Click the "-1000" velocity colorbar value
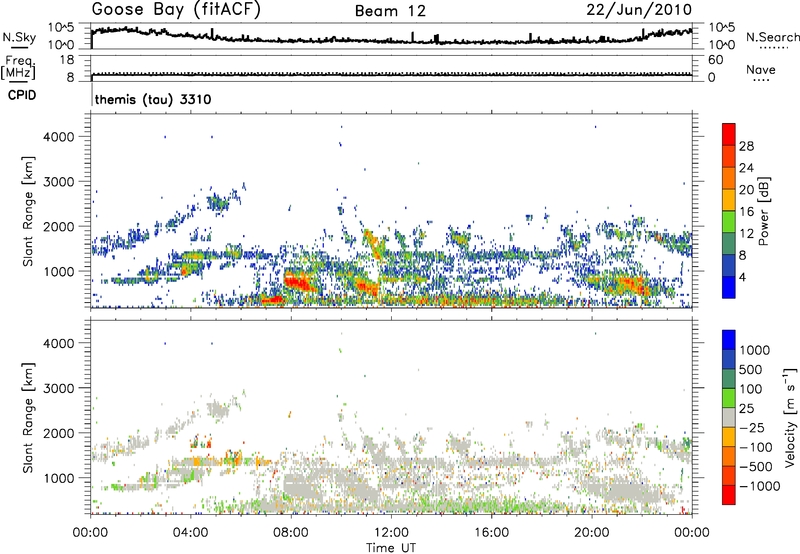 pyautogui.click(x=760, y=486)
